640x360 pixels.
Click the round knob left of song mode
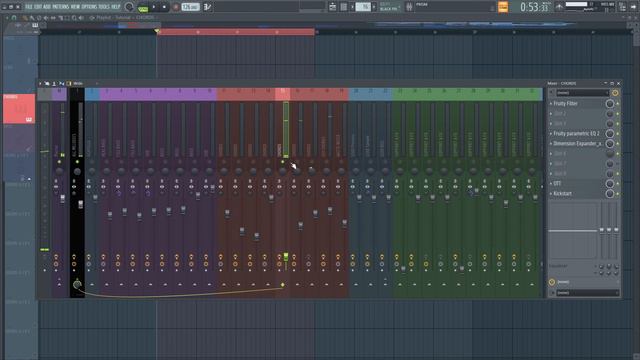click(x=129, y=7)
